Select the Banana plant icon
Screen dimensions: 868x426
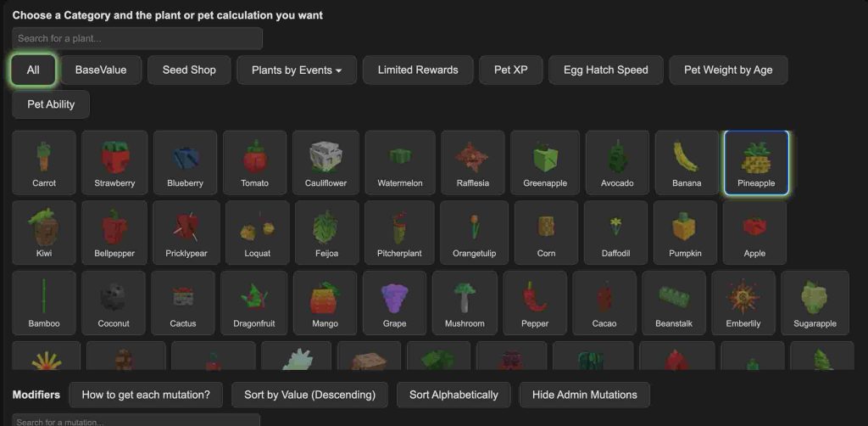(687, 163)
